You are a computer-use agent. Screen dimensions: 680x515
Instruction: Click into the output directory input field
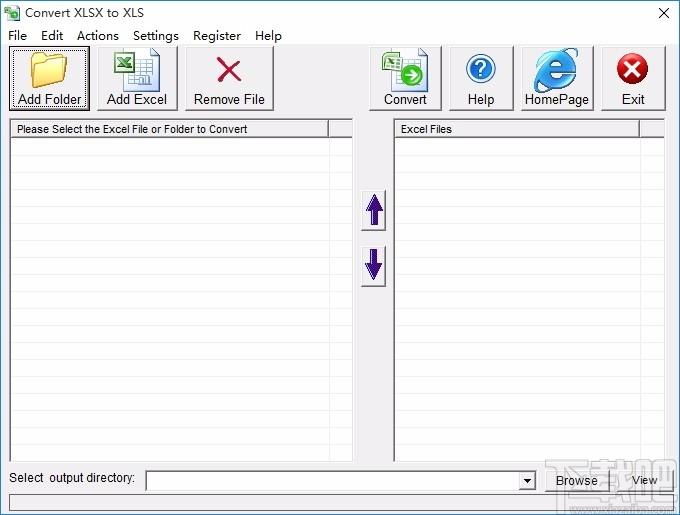click(x=333, y=481)
